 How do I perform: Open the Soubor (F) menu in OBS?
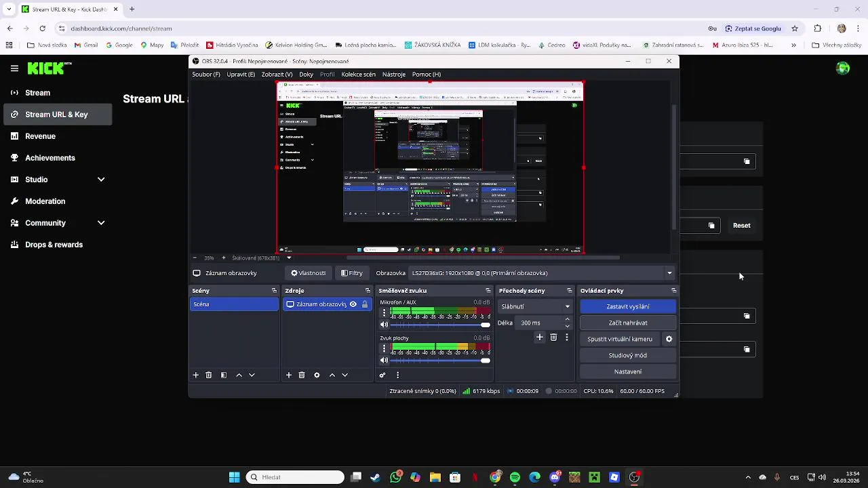[206, 75]
